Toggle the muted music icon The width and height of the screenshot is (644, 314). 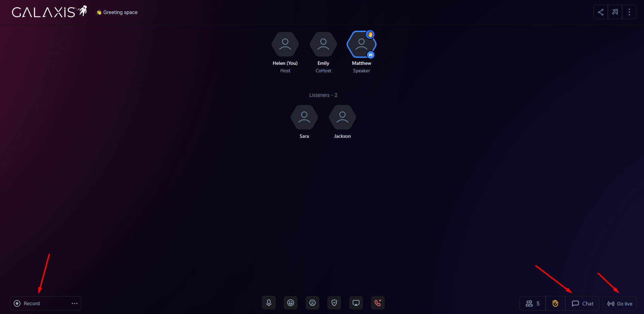[x=615, y=12]
